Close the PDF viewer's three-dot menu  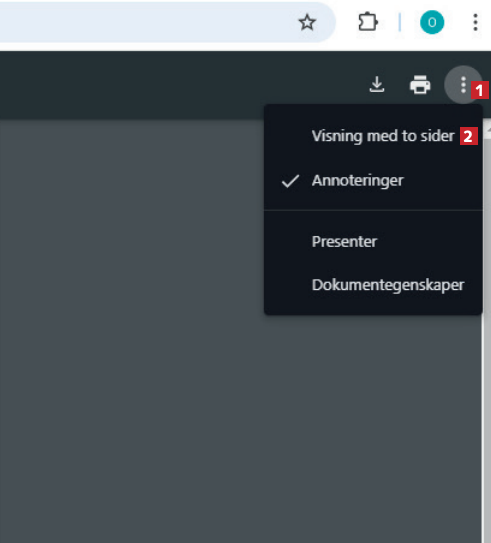click(463, 84)
